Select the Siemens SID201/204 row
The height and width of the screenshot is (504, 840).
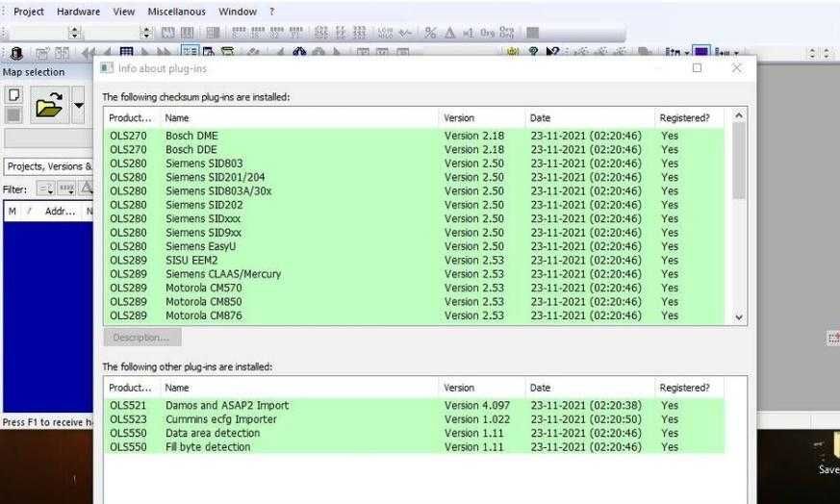point(415,177)
